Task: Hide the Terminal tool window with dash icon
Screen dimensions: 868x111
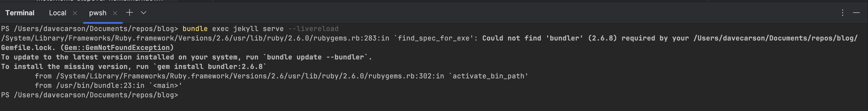Action: click(856, 13)
